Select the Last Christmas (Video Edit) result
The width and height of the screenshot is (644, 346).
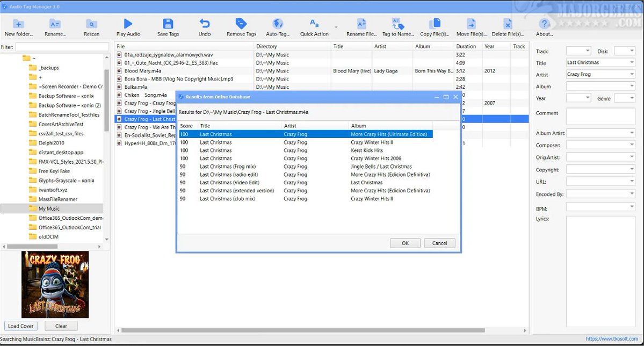306,183
